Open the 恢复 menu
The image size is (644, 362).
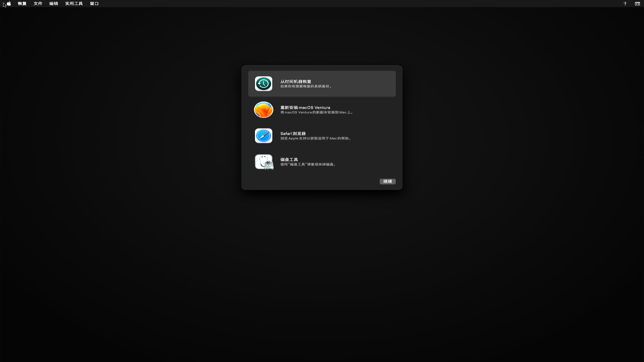[22, 4]
